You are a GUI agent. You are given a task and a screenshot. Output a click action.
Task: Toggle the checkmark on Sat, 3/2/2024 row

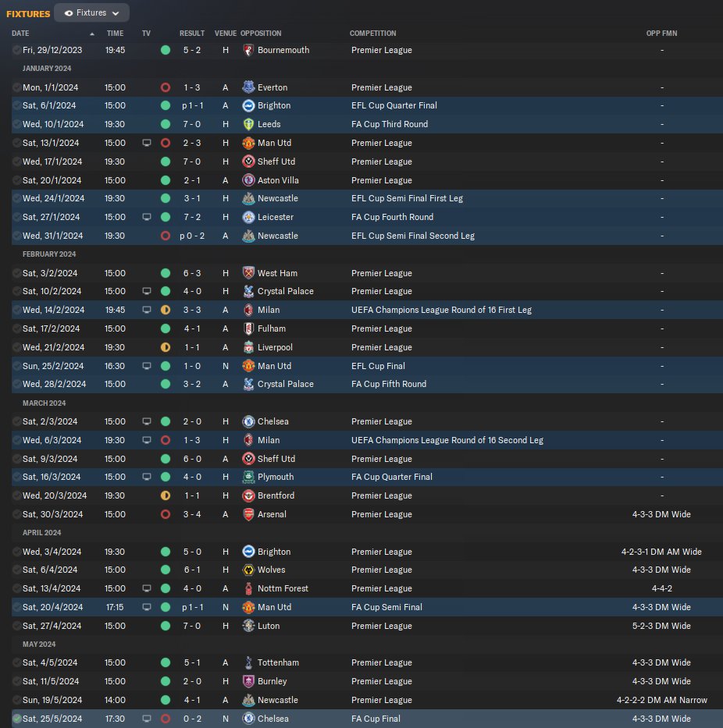[x=16, y=273]
